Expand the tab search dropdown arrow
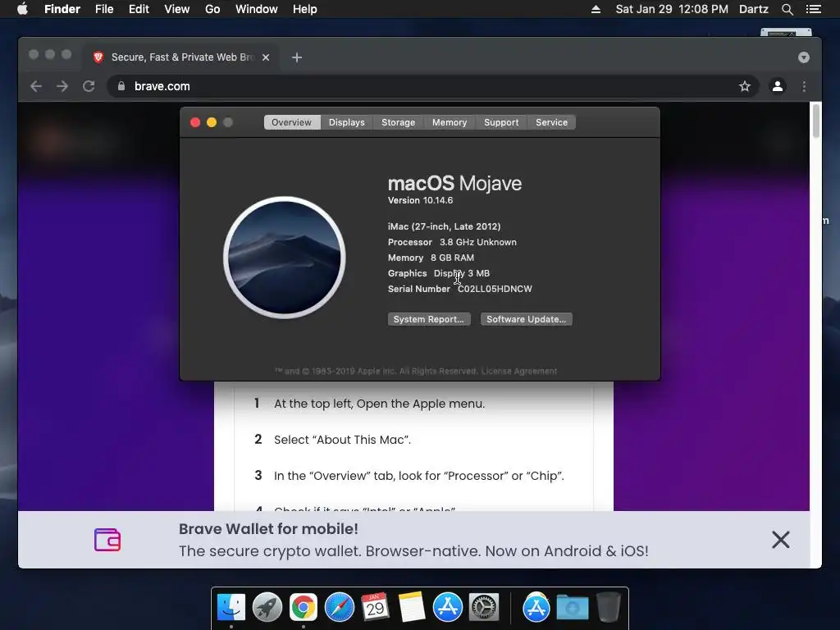The width and height of the screenshot is (840, 630). (804, 57)
